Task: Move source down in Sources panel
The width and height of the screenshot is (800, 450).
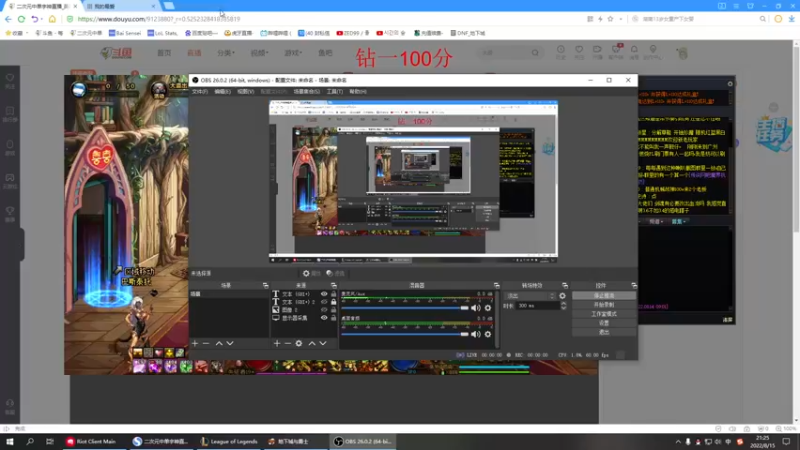Action: point(323,343)
